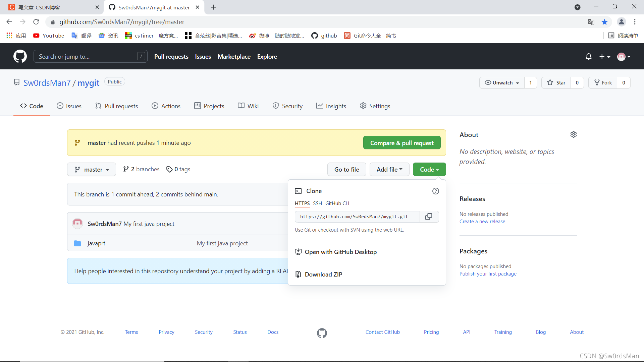
Task: Expand the Unwatch dropdown
Action: click(x=502, y=82)
